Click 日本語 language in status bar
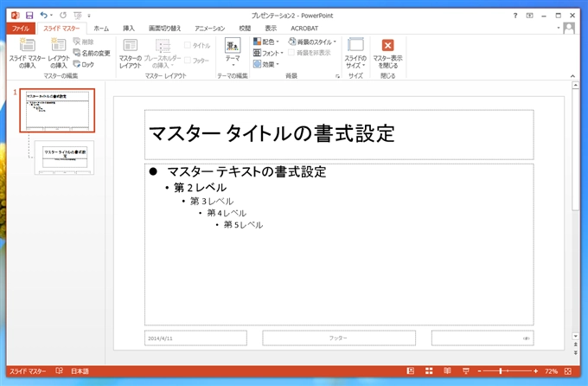Screen dimensions: 588x386 click(80, 371)
